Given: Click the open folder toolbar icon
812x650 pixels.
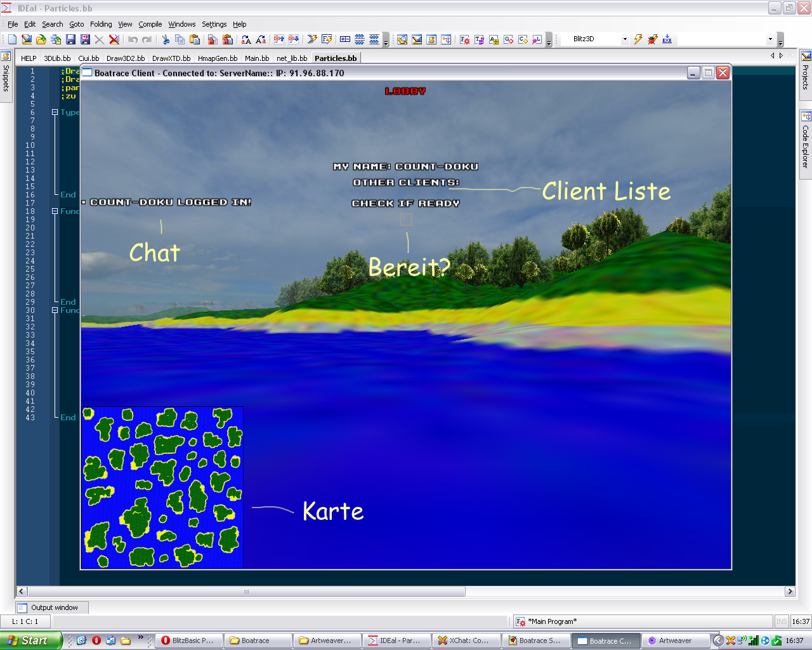Looking at the screenshot, I should click(41, 39).
